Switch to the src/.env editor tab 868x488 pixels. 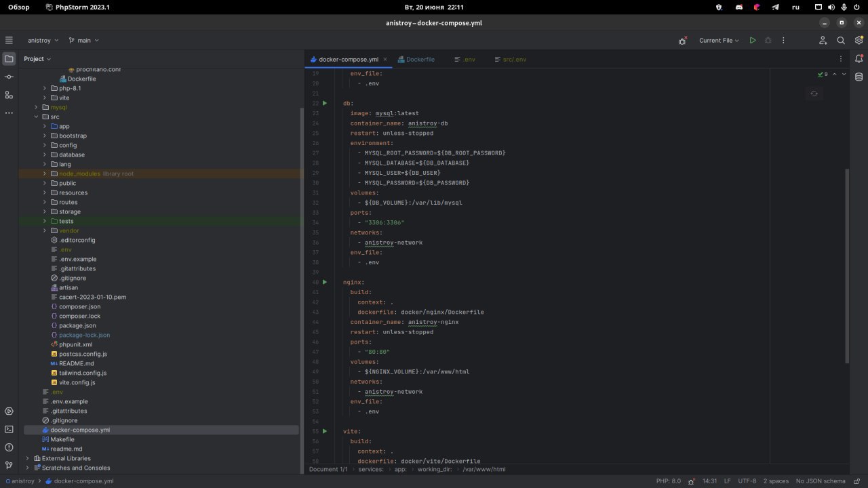(509, 59)
